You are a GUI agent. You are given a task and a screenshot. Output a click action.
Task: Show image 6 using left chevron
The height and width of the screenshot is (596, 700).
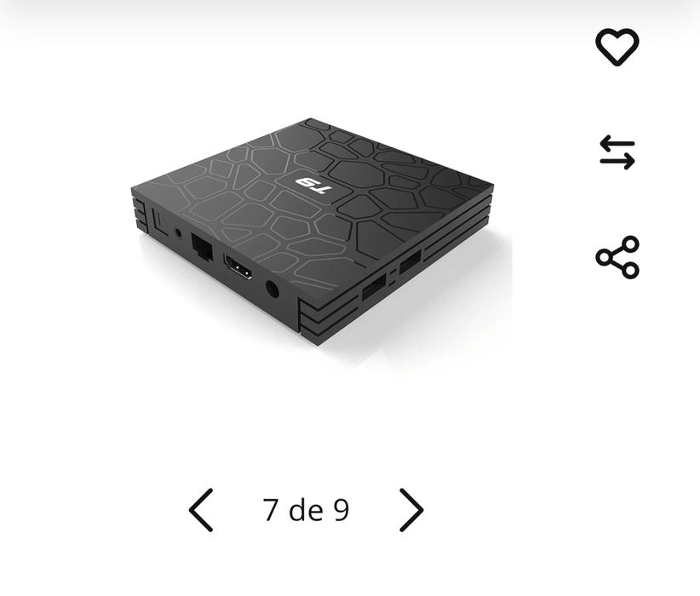click(x=201, y=510)
